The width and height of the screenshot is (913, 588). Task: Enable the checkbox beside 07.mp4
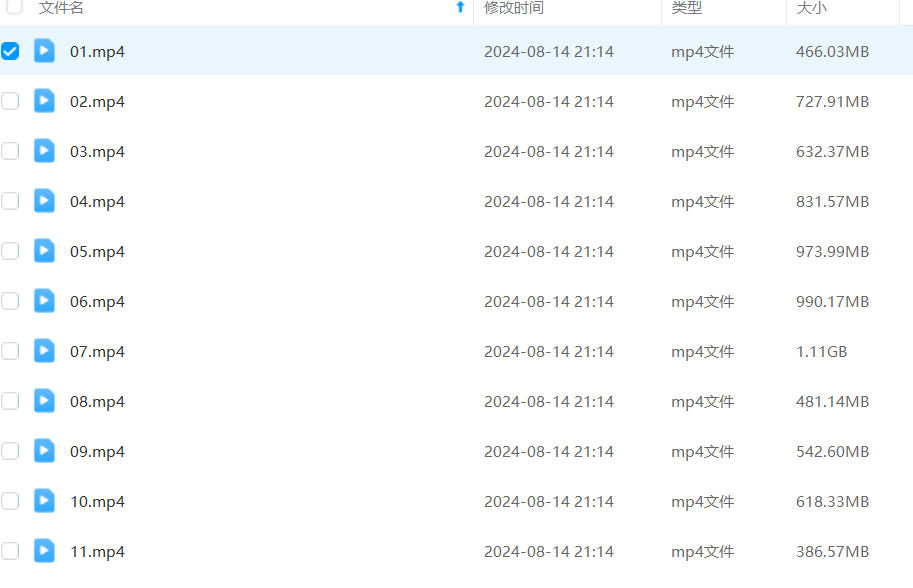click(x=10, y=351)
